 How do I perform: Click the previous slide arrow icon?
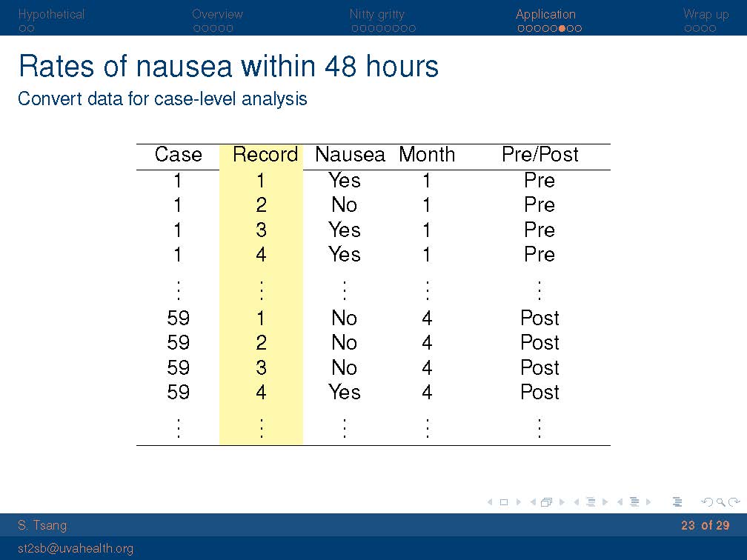[490, 503]
